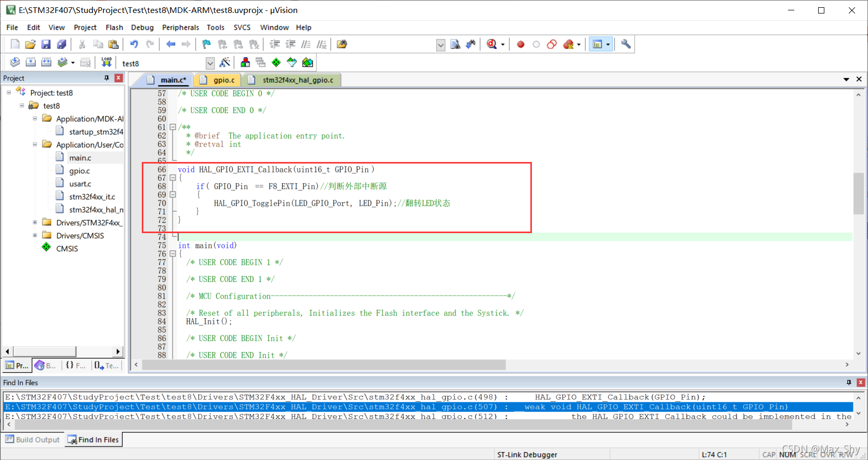The image size is (868, 460).
Task: Open Configuration with the wrench icon
Action: (626, 45)
